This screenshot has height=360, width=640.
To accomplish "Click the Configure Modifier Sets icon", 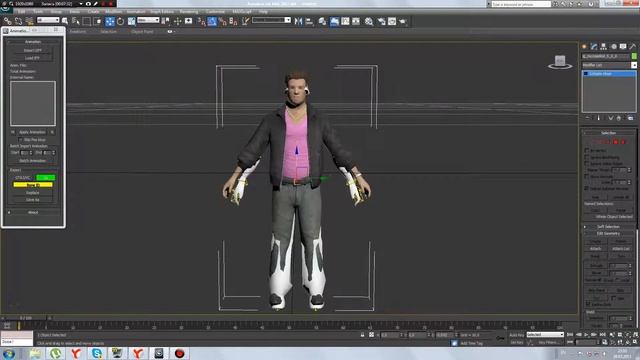I will tap(630, 118).
